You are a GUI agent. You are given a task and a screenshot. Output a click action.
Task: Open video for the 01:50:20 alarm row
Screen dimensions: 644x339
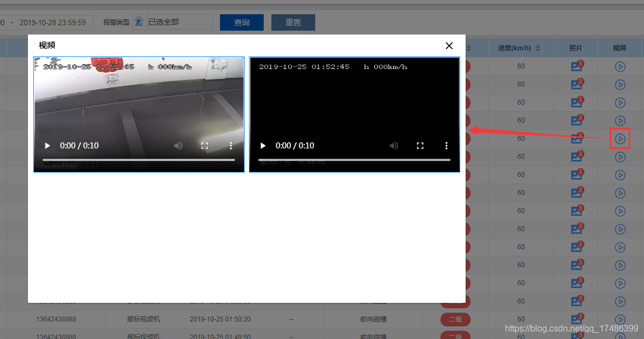(620, 319)
